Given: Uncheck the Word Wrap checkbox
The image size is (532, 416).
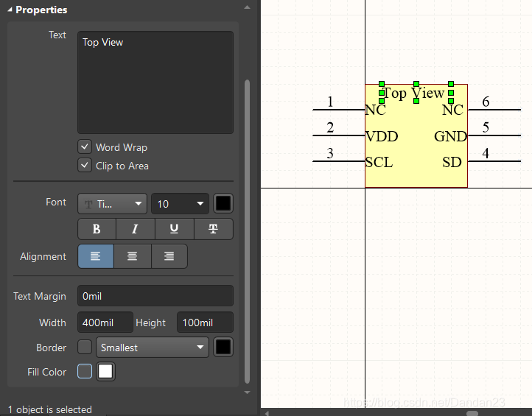Looking at the screenshot, I should 85,147.
